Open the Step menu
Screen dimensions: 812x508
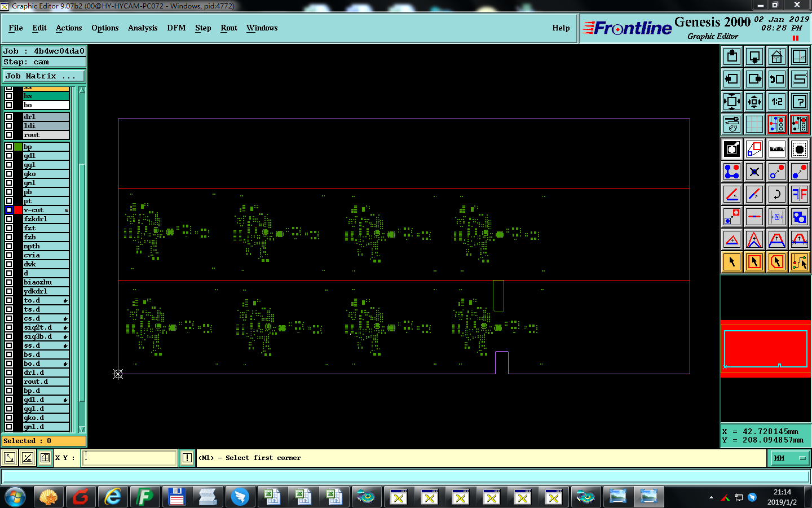point(203,28)
